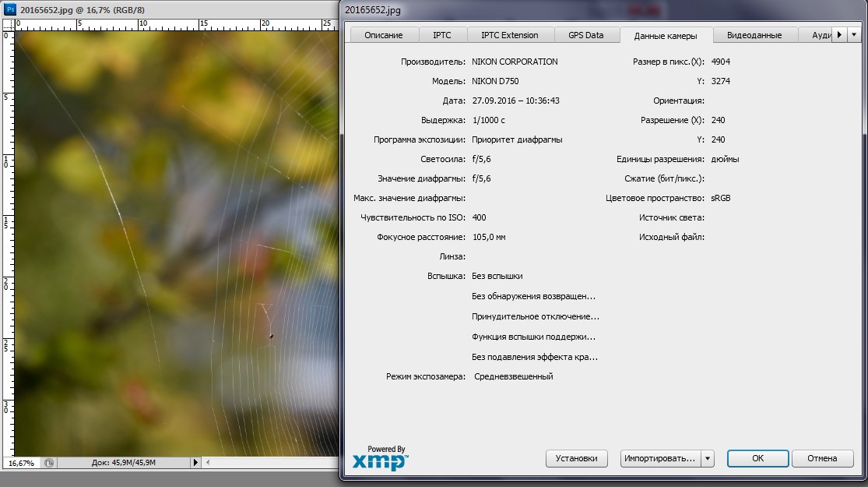Click the Установки button

click(x=576, y=458)
